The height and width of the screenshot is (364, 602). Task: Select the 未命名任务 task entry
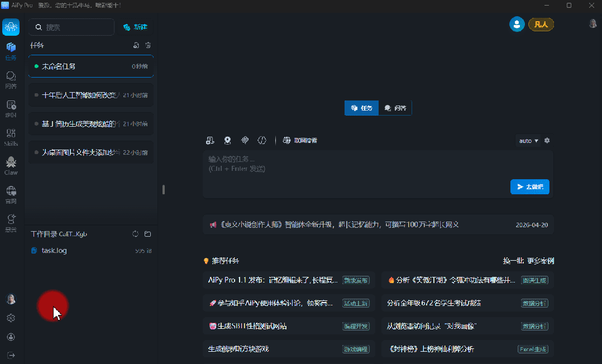coord(91,66)
